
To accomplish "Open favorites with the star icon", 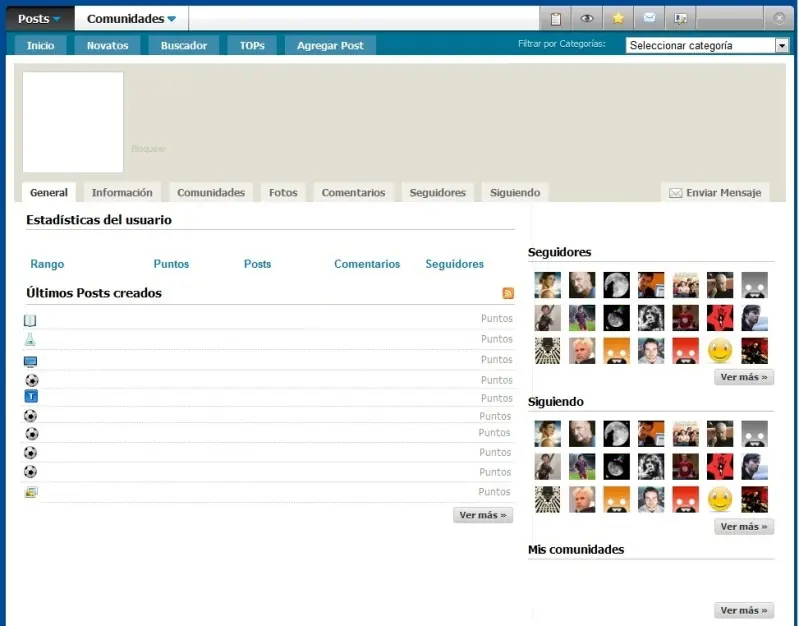I will [618, 18].
